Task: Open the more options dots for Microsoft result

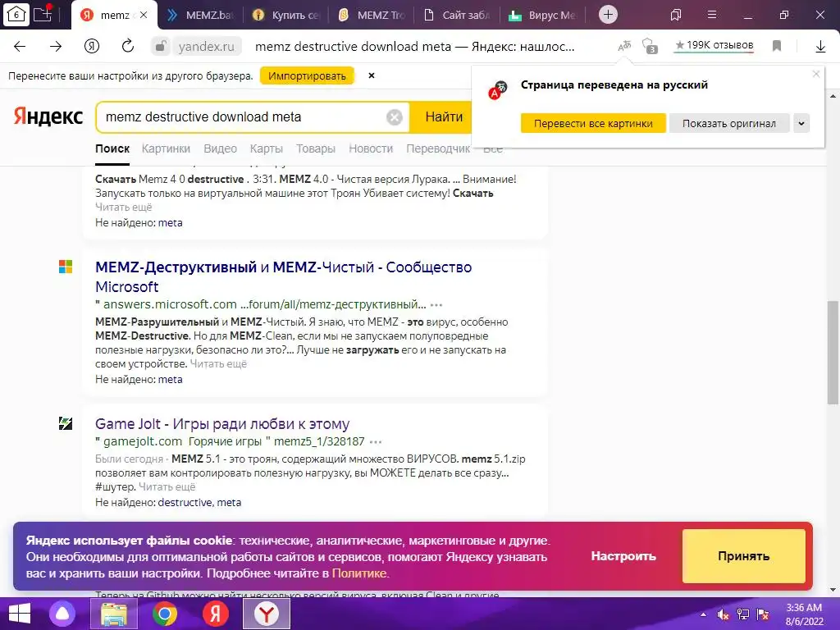Action: (x=436, y=305)
